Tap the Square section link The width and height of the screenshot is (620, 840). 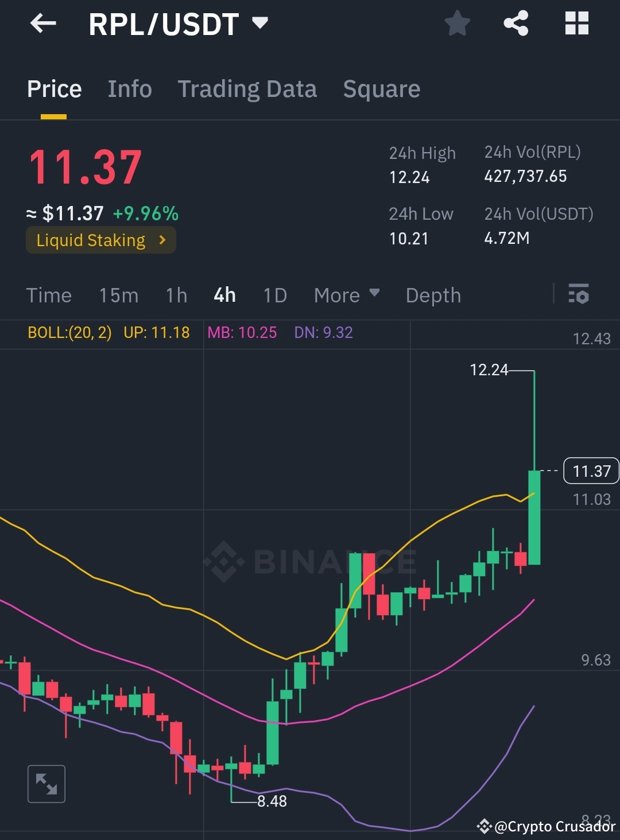coord(381,89)
